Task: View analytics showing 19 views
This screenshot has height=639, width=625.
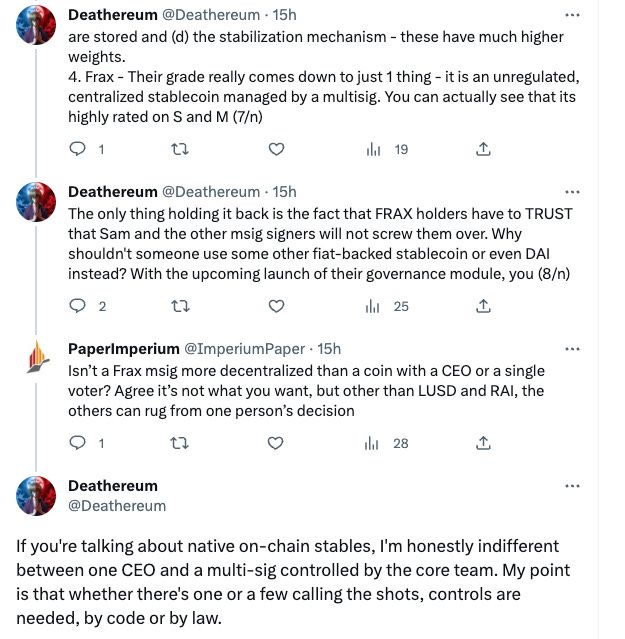Action: tap(388, 150)
